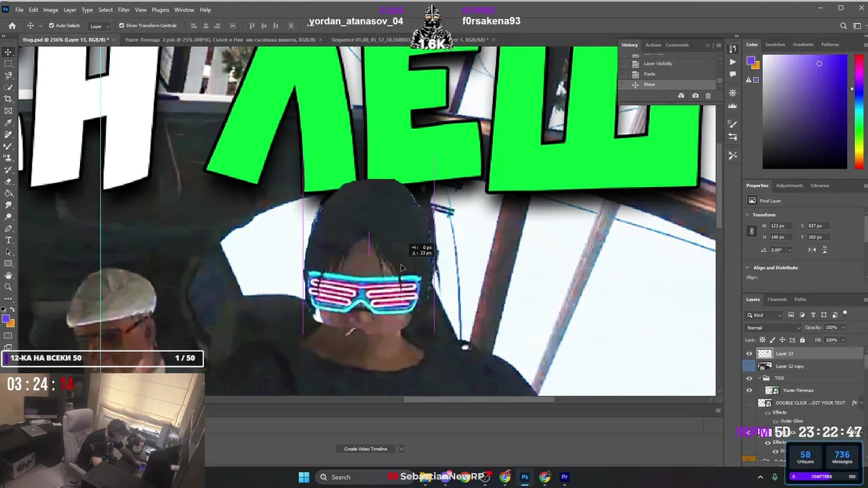Viewport: 868px width, 488px height.
Task: Select the Paint Bucket tool
Action: [8, 193]
